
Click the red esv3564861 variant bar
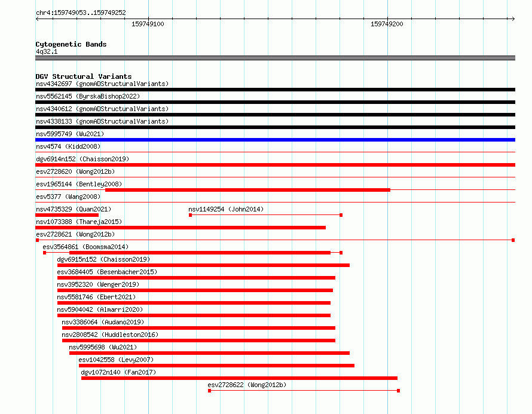[200, 253]
